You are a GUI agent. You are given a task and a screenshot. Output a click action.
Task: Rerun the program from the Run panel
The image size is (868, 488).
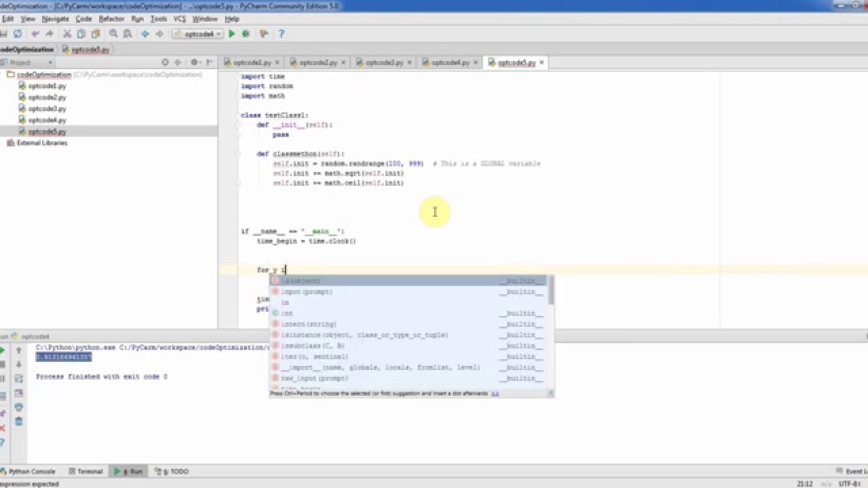click(x=2, y=350)
